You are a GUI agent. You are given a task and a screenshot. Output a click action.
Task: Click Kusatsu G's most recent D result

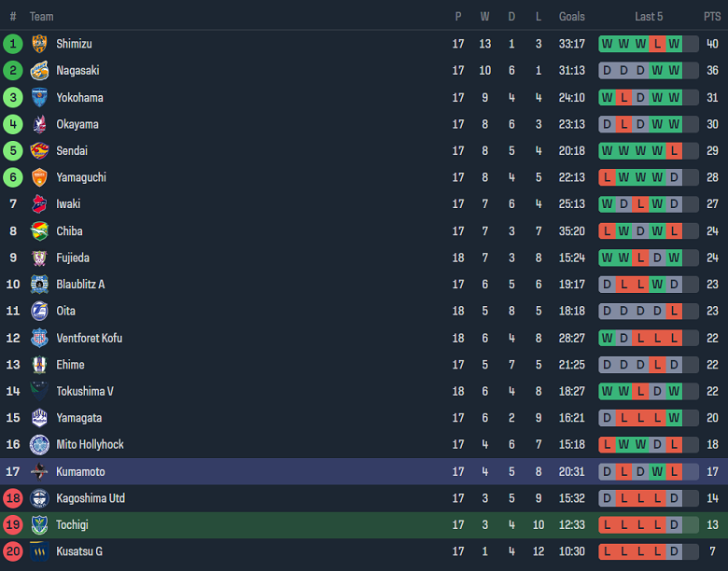674,551
